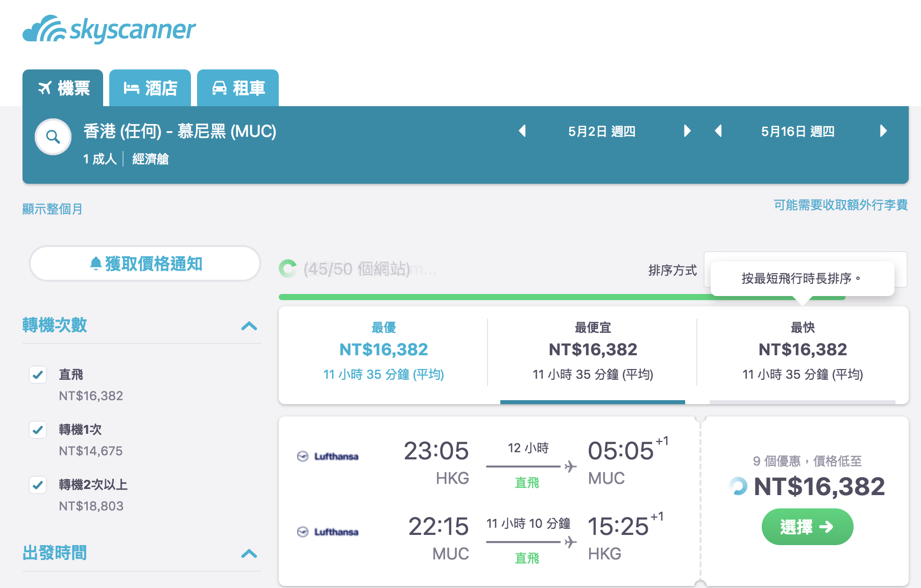Click the 排序方式 sort label

coord(672,271)
